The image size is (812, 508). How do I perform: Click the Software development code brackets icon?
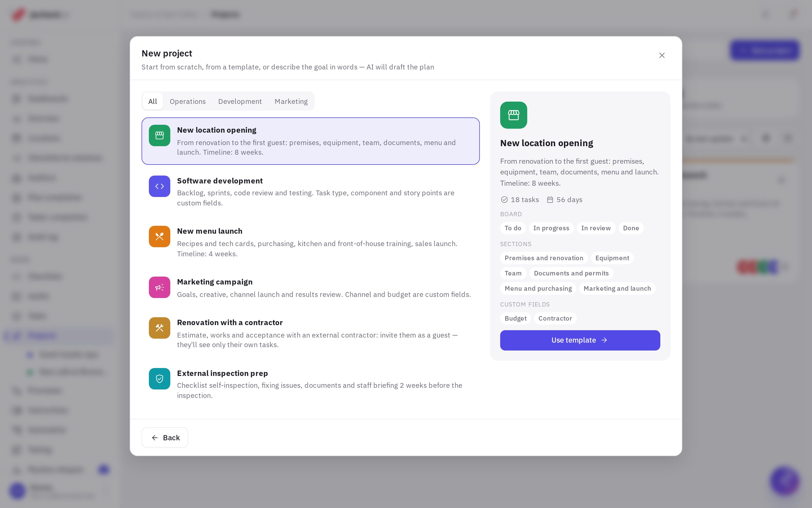click(x=159, y=186)
